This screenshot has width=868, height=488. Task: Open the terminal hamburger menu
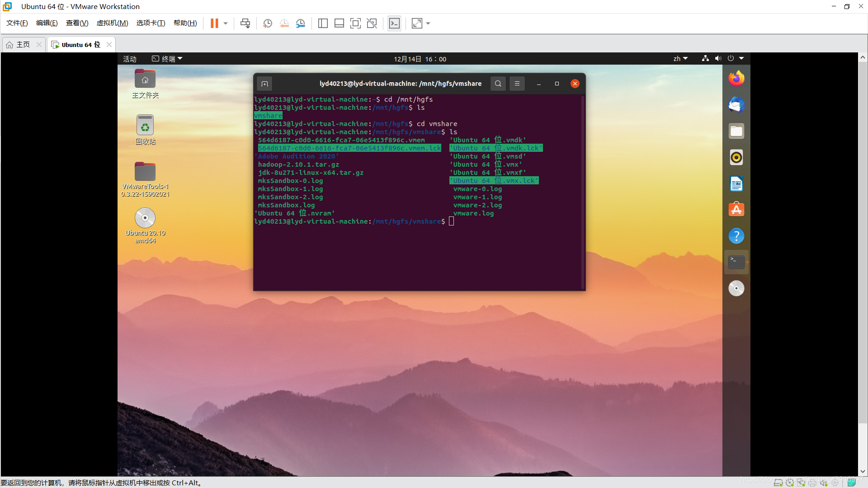(x=517, y=84)
